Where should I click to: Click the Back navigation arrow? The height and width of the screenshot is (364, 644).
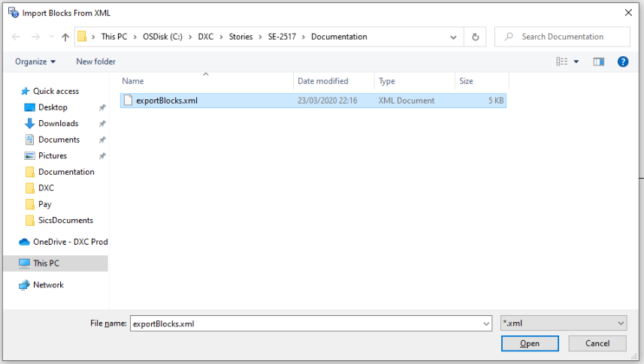click(x=16, y=37)
